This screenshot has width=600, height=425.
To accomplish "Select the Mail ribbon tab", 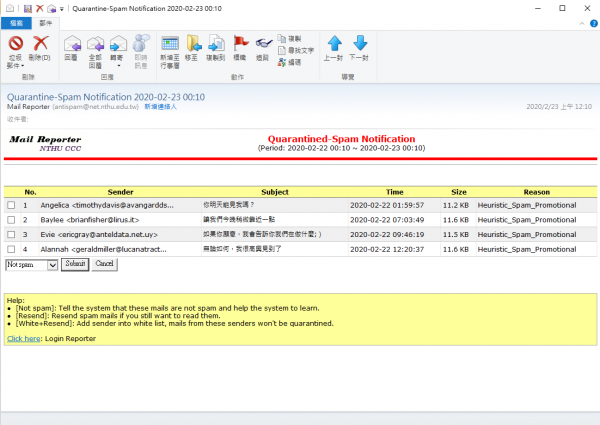I will coord(46,21).
